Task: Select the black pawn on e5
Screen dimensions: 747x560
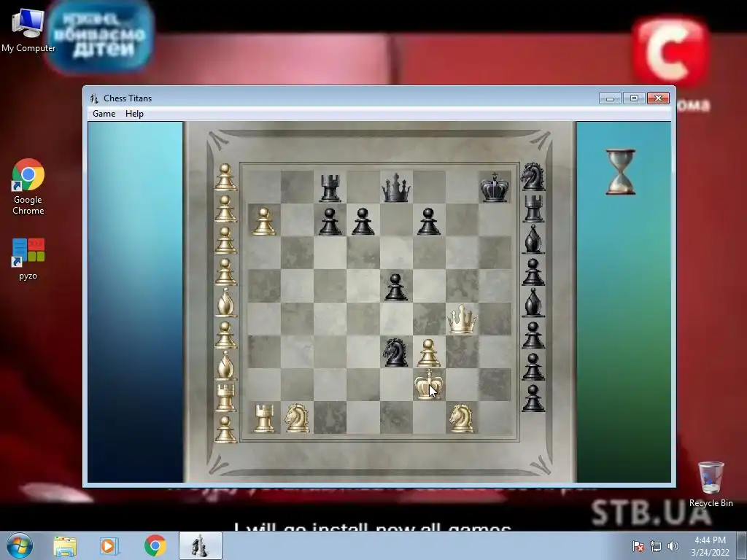Action: 396,287
